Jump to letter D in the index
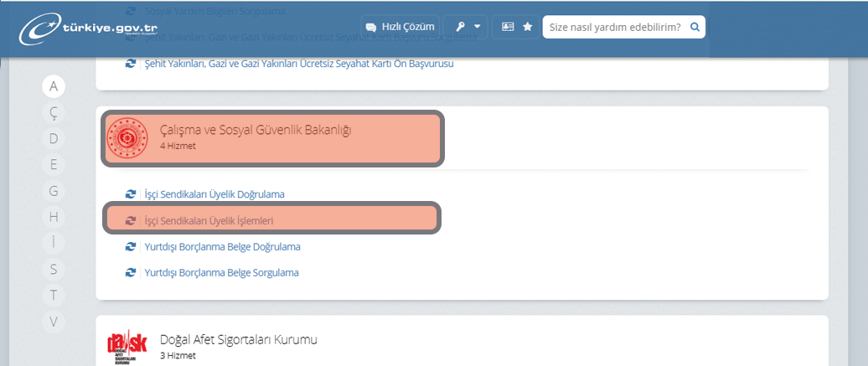The image size is (868, 366). point(54,138)
